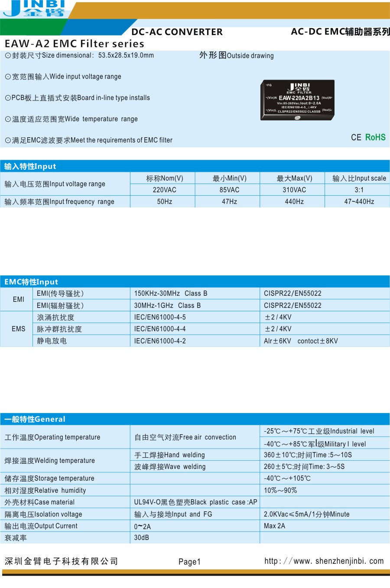Click the bullet icon beside Size dimensional
Viewport: 390px width, 588px height.
pos(8,55)
